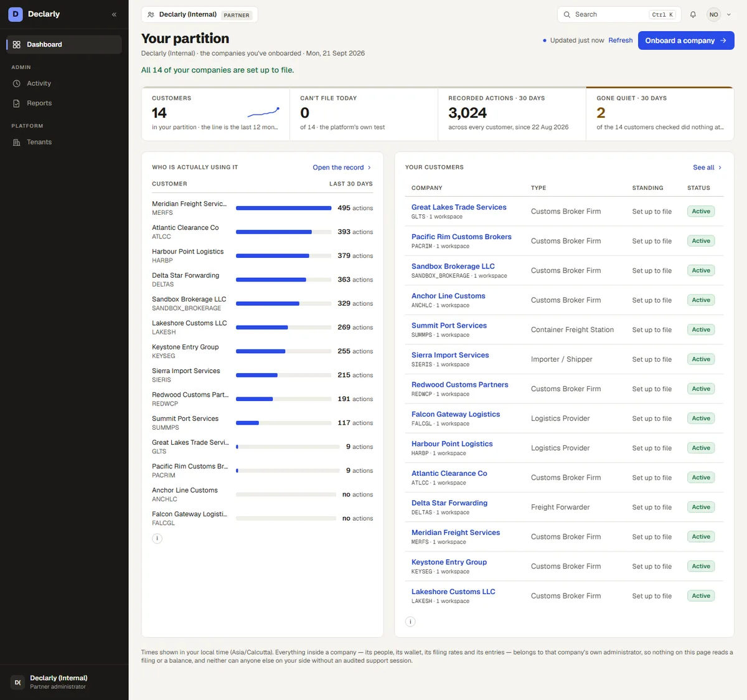This screenshot has height=700, width=747.
Task: Open Anchor Line Customs company link
Action: tap(448, 296)
